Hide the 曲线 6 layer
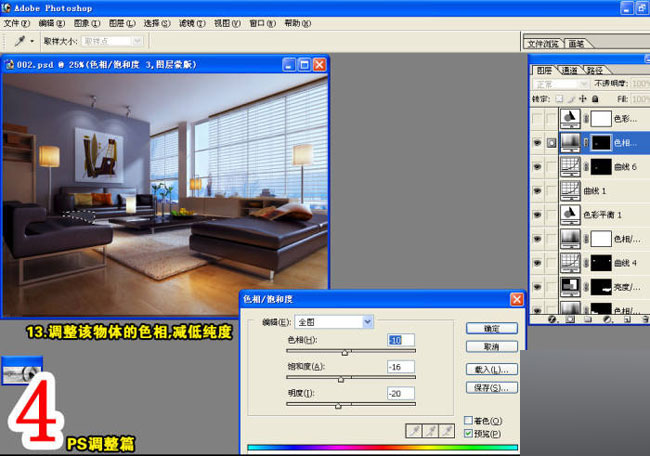This screenshot has width=650, height=456. 537,167
